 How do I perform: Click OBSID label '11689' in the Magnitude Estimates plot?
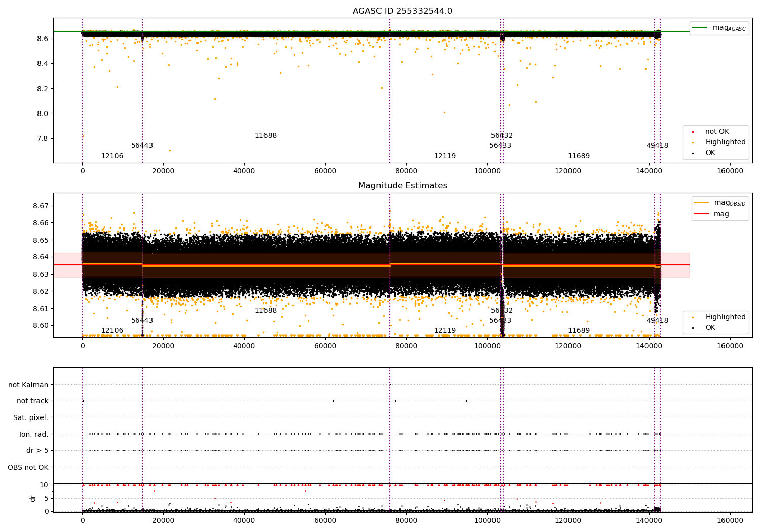tap(579, 331)
